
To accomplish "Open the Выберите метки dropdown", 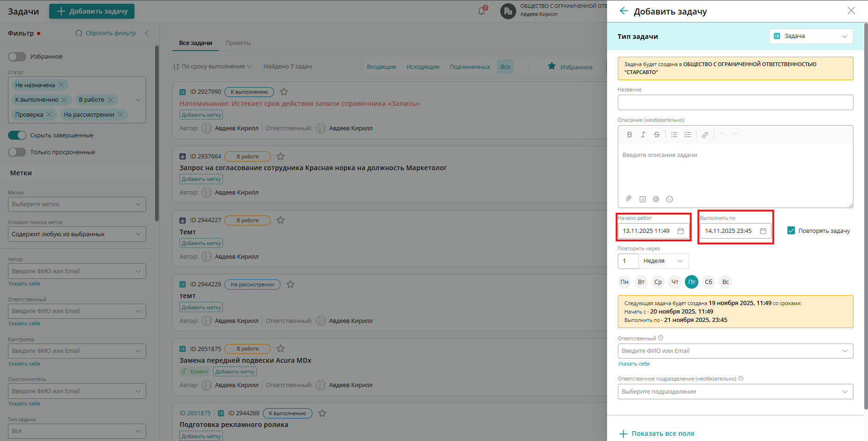I will (77, 204).
